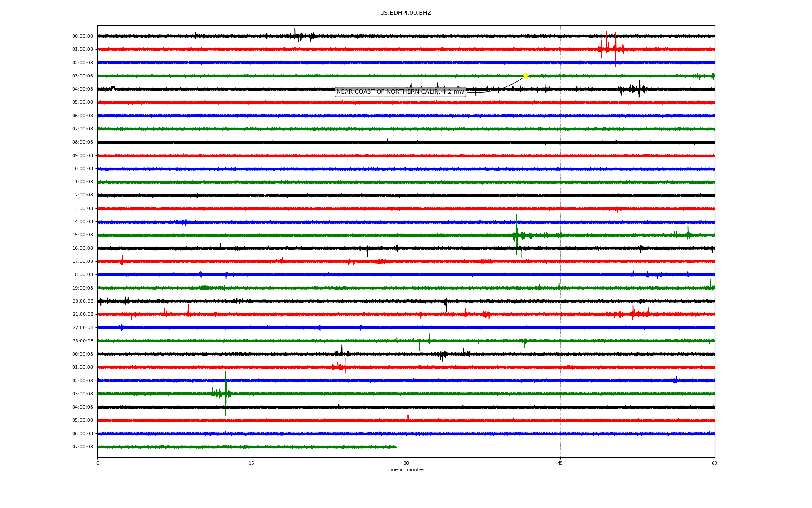Select the 22:00:08 trace time label
The image size is (812, 508).
pos(82,328)
